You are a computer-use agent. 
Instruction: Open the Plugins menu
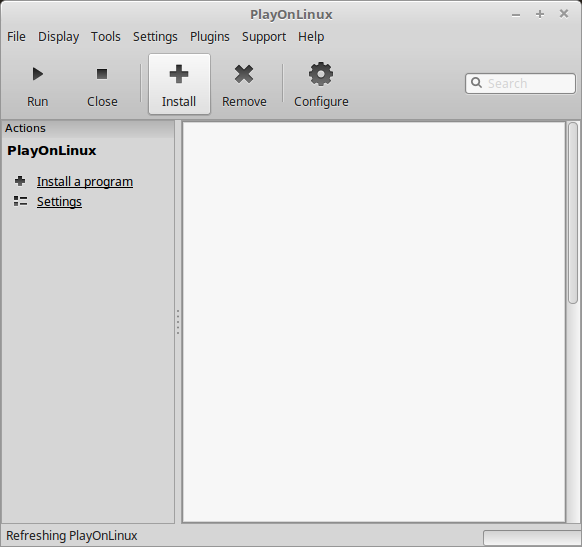210,37
